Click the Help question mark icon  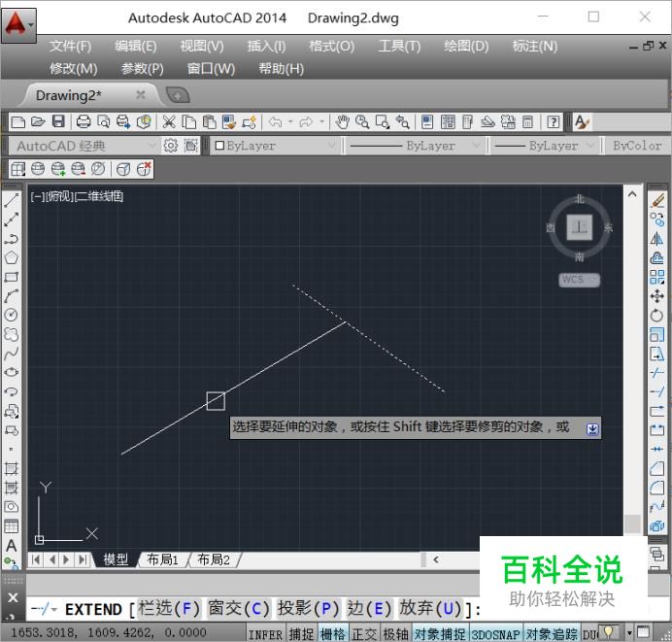coord(554,122)
